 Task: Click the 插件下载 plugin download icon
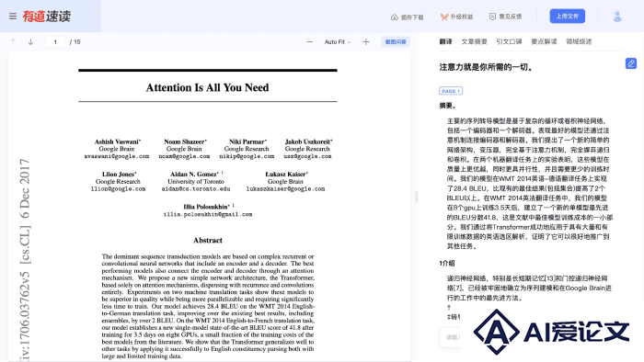pyautogui.click(x=395, y=17)
